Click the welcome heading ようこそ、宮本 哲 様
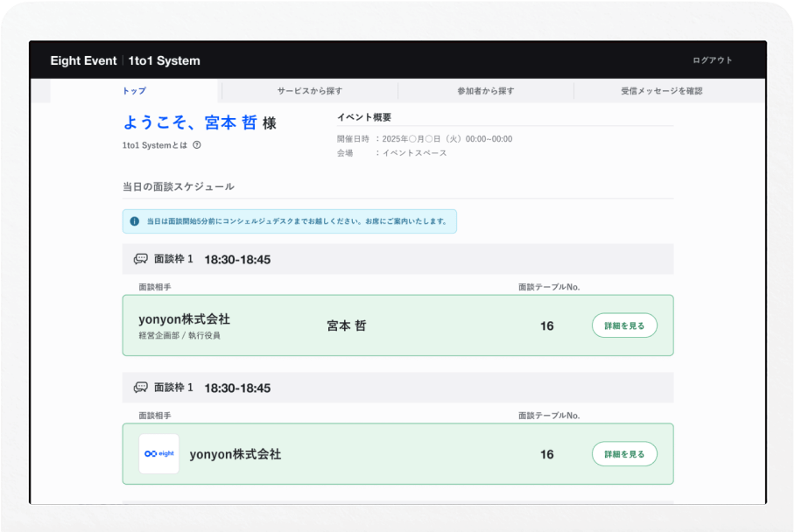795x532 pixels. [x=200, y=122]
